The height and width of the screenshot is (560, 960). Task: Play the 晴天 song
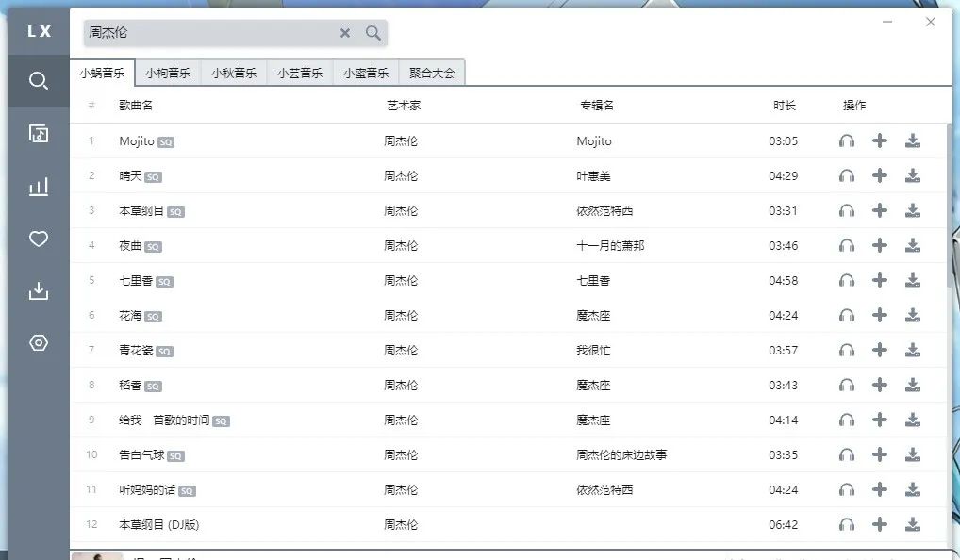847,175
